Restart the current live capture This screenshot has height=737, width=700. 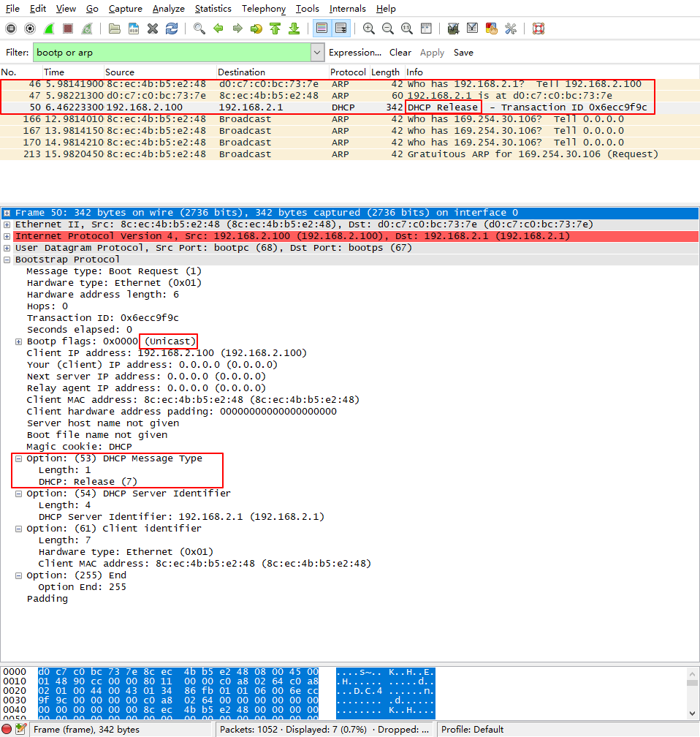(x=87, y=29)
